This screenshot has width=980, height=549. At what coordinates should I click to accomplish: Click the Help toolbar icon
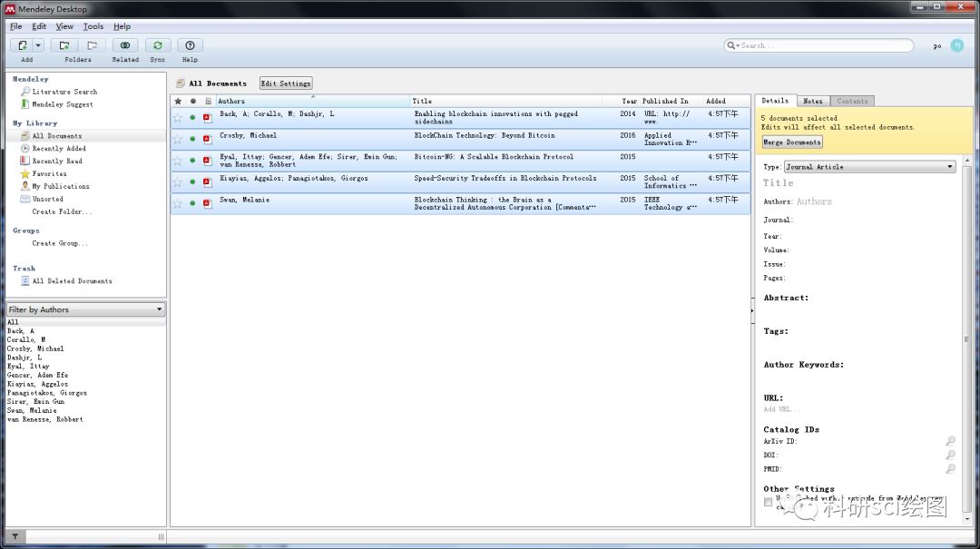[x=190, y=45]
